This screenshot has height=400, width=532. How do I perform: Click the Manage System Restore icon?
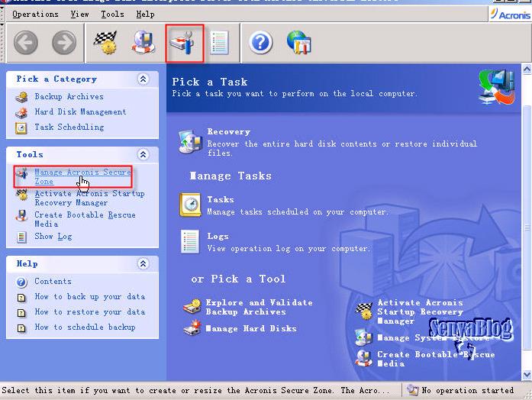[363, 337]
